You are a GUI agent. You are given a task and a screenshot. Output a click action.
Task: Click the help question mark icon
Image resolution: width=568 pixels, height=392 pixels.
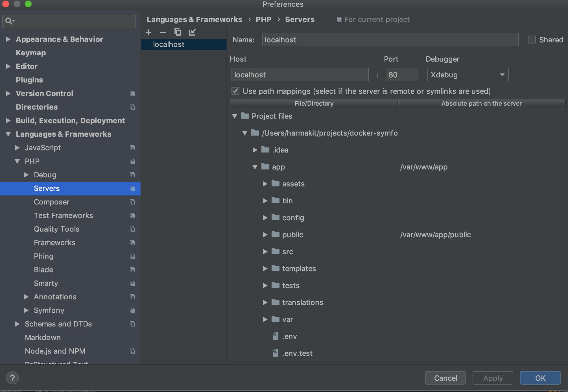pyautogui.click(x=12, y=378)
